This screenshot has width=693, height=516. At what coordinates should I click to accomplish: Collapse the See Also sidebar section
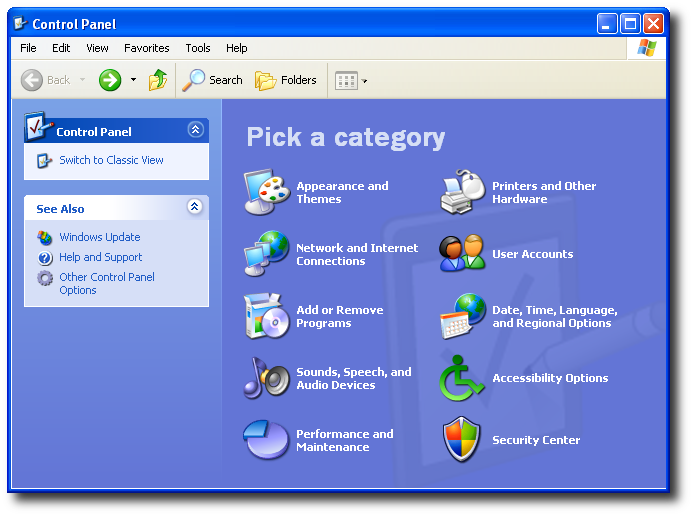pos(195,207)
